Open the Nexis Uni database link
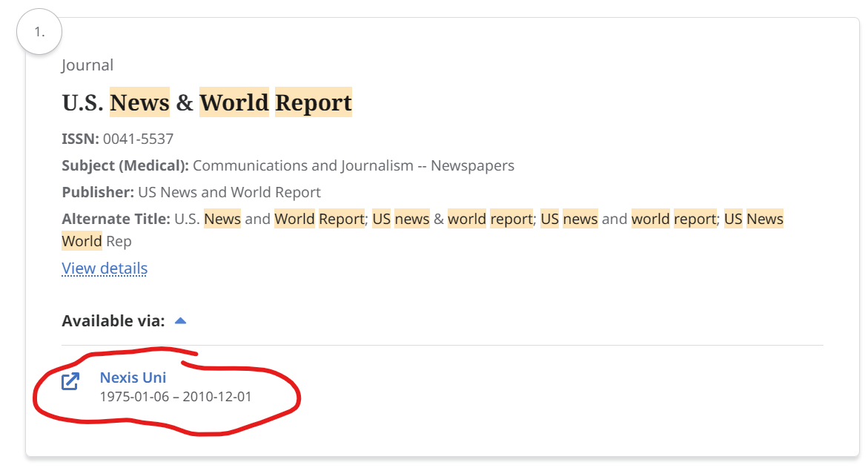This screenshot has width=868, height=468. point(133,378)
